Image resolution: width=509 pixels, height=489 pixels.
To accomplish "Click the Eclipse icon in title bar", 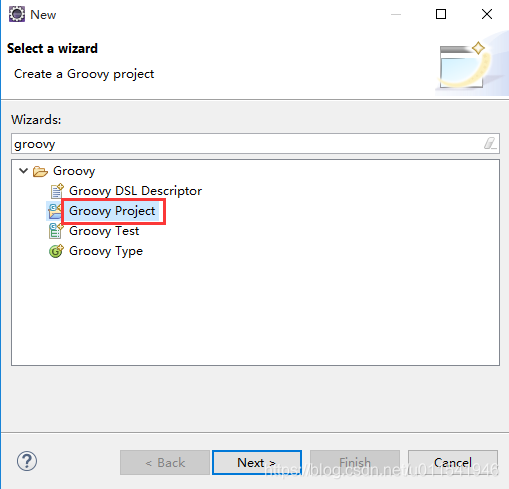I will point(17,14).
